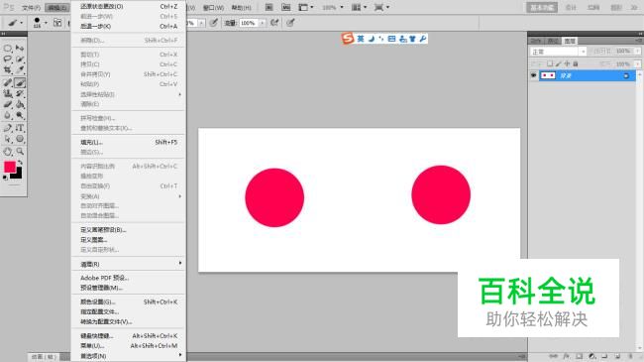Expand the 清理(R) submenu
644x362 pixels.
[x=128, y=264]
